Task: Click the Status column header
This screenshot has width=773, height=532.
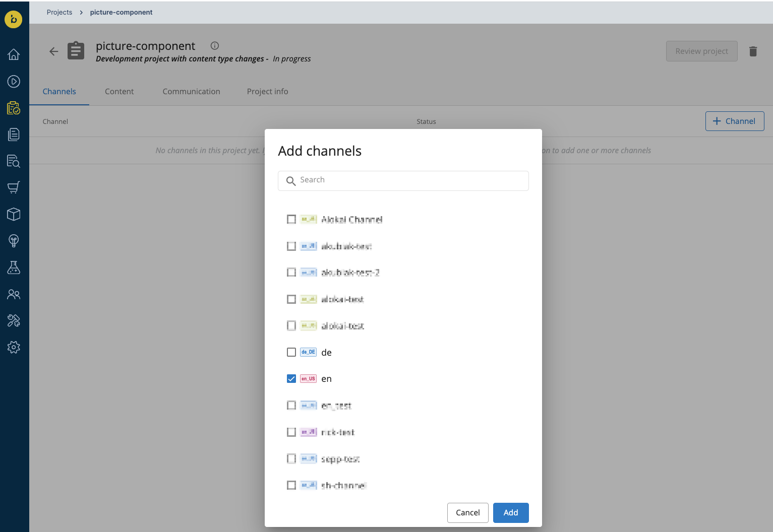Action: tap(426, 121)
